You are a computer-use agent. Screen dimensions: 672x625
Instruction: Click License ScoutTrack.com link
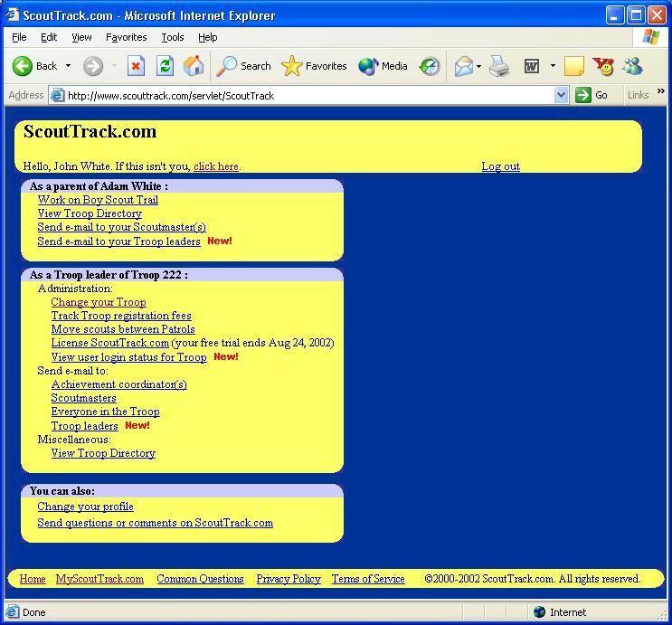110,343
